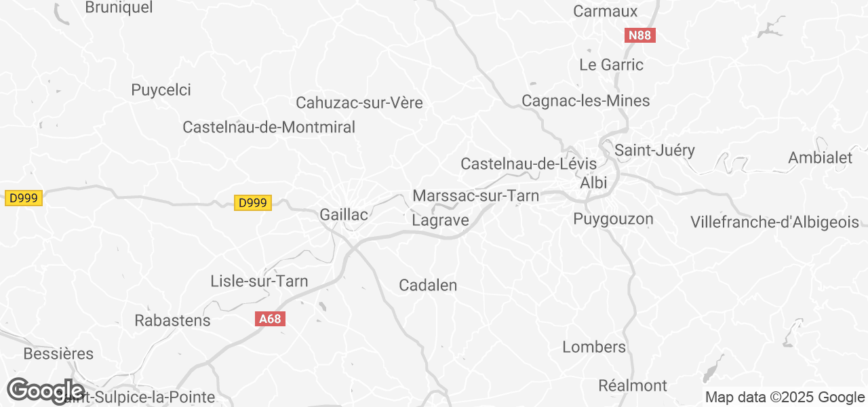The width and height of the screenshot is (868, 407).
Task: Select the Albi city label
Action: pos(593,183)
